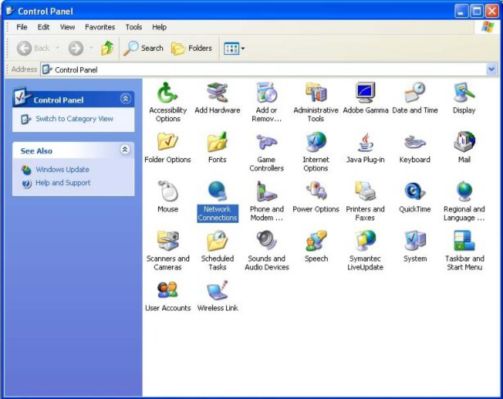This screenshot has height=399, width=503.
Task: Open Display settings
Action: tap(464, 98)
